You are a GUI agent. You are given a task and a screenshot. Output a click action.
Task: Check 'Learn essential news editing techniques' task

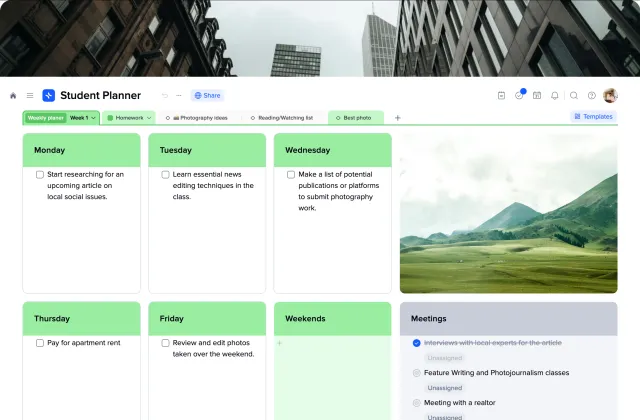click(165, 175)
